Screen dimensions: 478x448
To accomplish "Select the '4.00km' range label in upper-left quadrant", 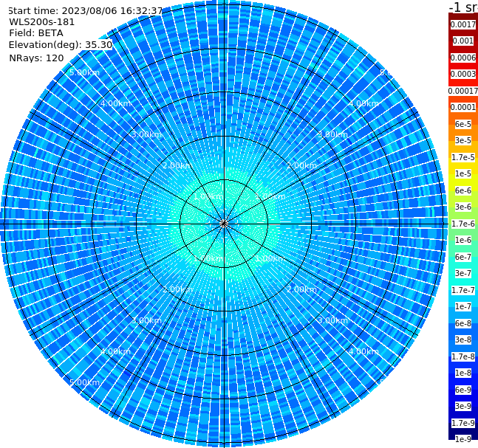I will 115,103.
